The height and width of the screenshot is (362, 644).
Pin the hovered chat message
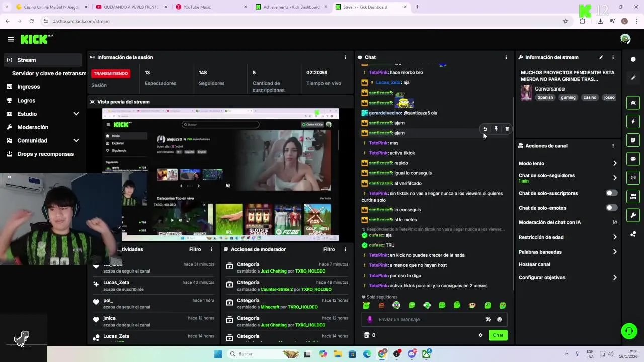pyautogui.click(x=496, y=129)
